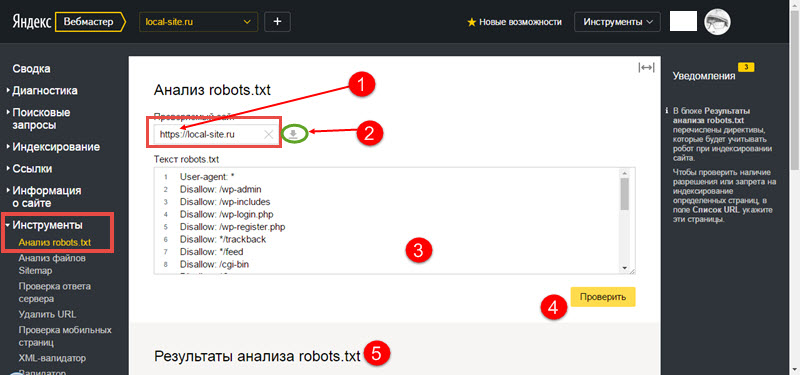The width and height of the screenshot is (800, 375).
Task: Click the notifications count badge 3
Action: coord(746,67)
